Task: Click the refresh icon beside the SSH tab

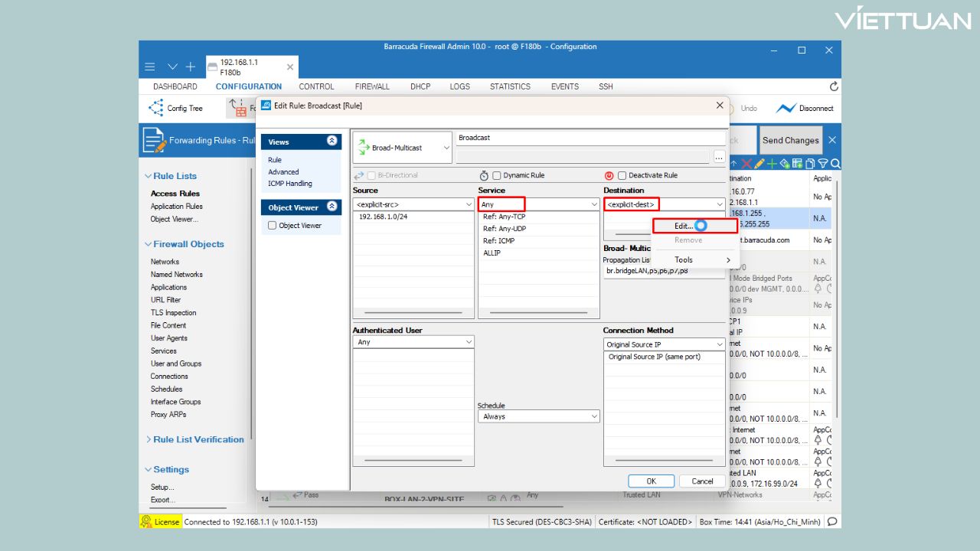Action: pos(834,86)
